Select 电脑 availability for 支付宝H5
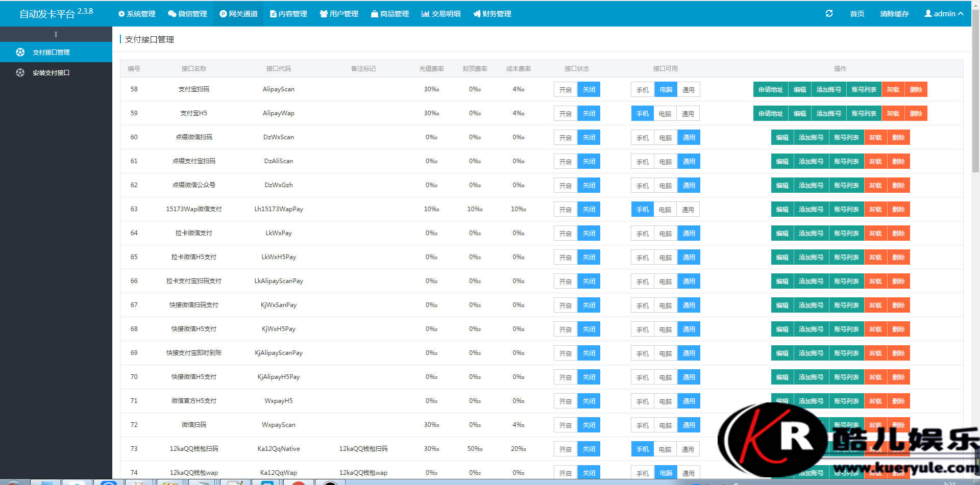The width and height of the screenshot is (980, 485). point(665,113)
